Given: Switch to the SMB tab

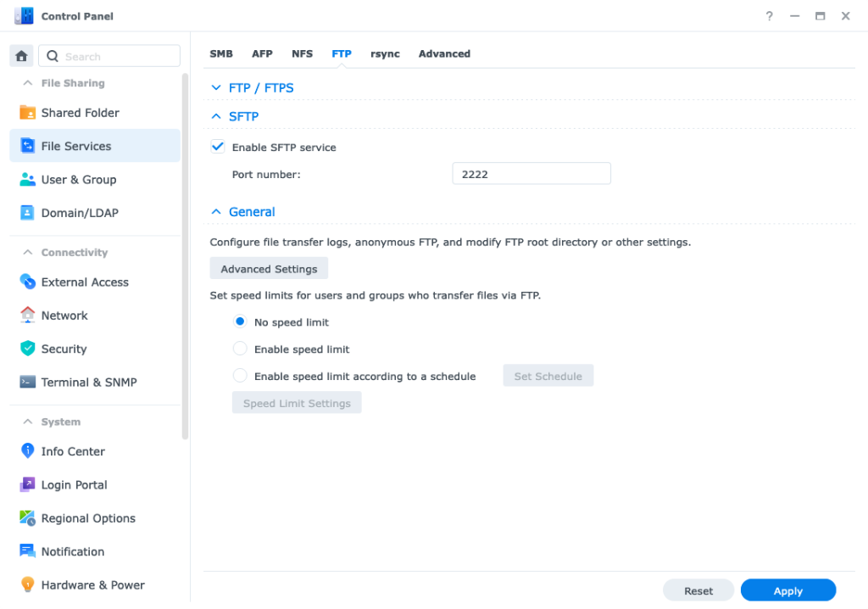Looking at the screenshot, I should click(221, 53).
